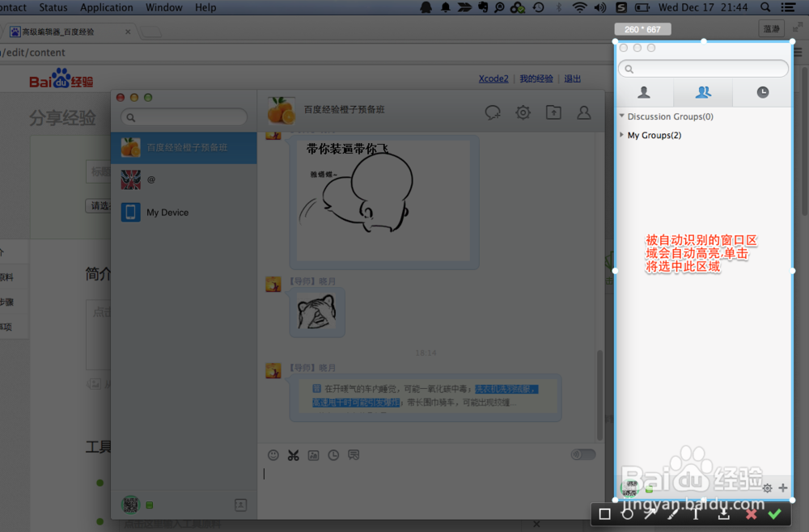The height and width of the screenshot is (532, 809).
Task: Open the Status menu
Action: pyautogui.click(x=53, y=7)
